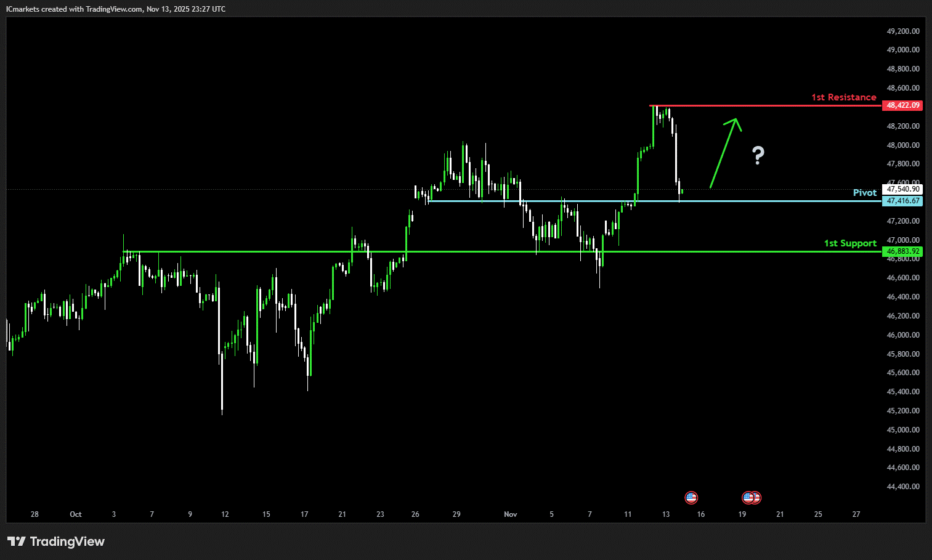Click the ICmarkets TradingView.com header text
Image resolution: width=932 pixels, height=560 pixels.
[116, 9]
